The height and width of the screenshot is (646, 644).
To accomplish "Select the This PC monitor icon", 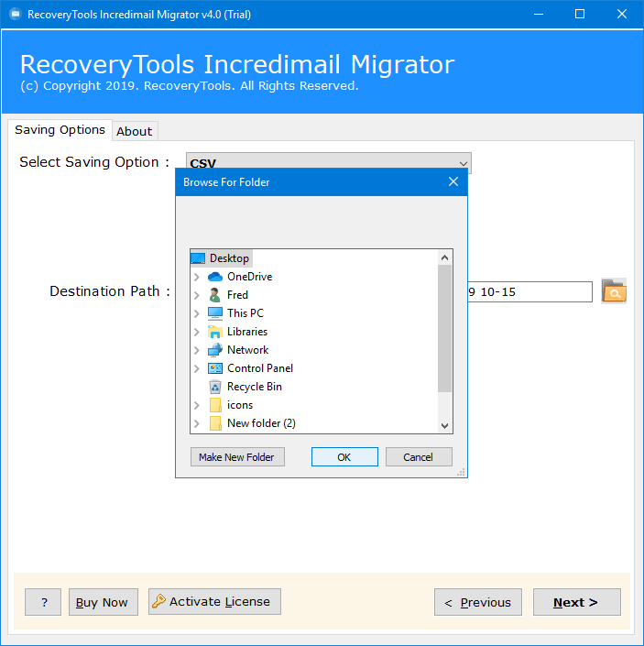I will click(215, 313).
